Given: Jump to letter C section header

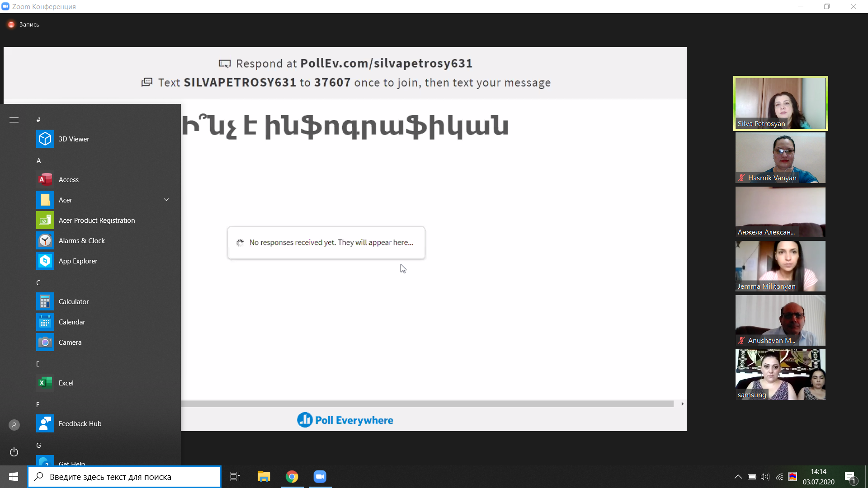Looking at the screenshot, I should point(38,282).
